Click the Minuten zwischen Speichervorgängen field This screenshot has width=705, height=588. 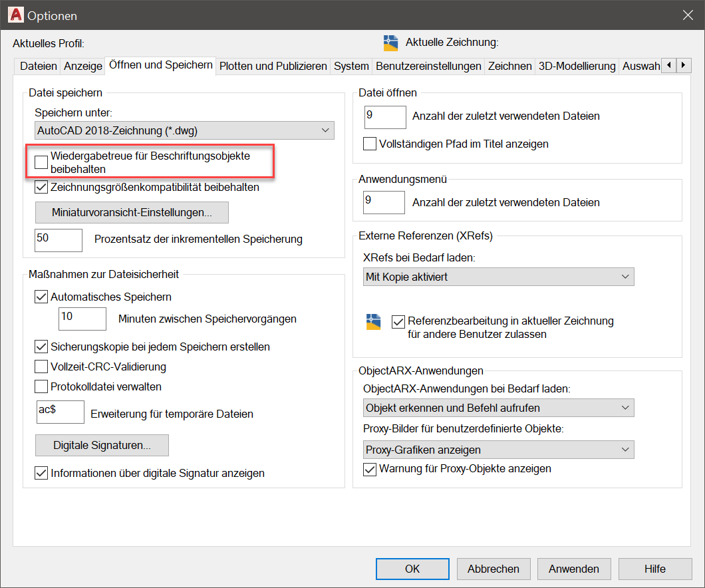(x=82, y=319)
